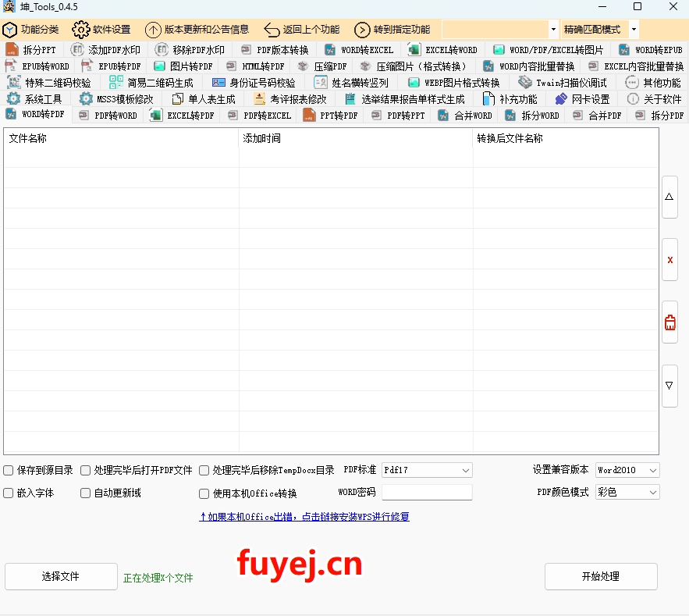Open the 系统工具 gear icon
Screen dimensions: 689x616
[x=13, y=98]
